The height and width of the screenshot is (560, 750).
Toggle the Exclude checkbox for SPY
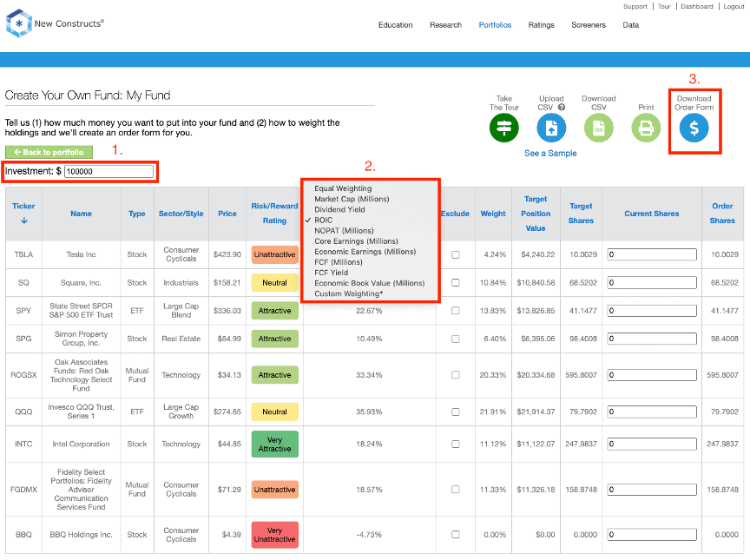click(456, 310)
